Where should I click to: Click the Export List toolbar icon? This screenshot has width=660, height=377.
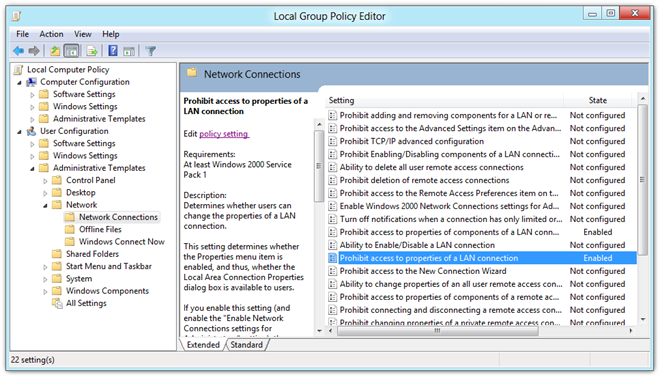pos(92,51)
